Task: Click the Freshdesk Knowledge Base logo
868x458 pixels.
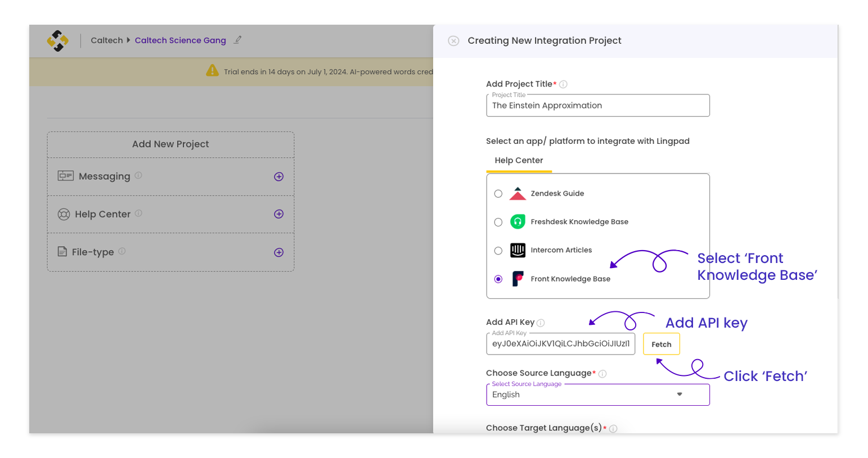Action: [518, 222]
